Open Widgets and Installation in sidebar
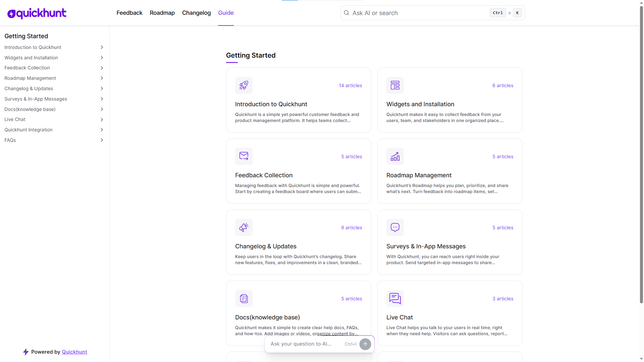644x362 pixels. click(31, 58)
